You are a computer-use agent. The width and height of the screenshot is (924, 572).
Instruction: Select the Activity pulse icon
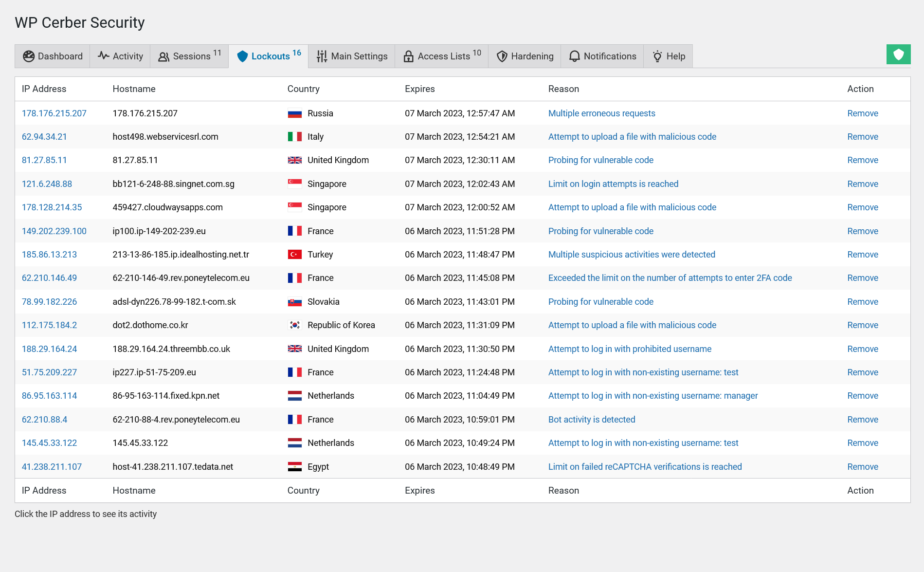coord(103,56)
